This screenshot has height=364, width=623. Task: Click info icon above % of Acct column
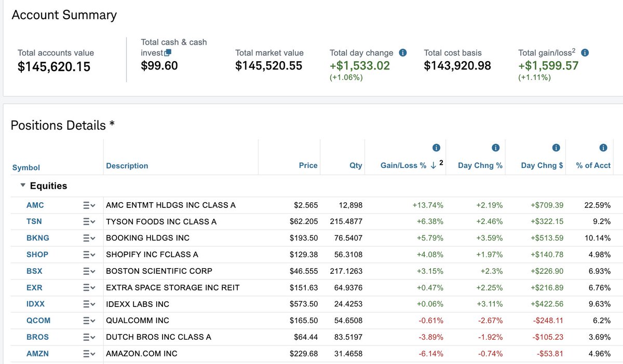(603, 148)
